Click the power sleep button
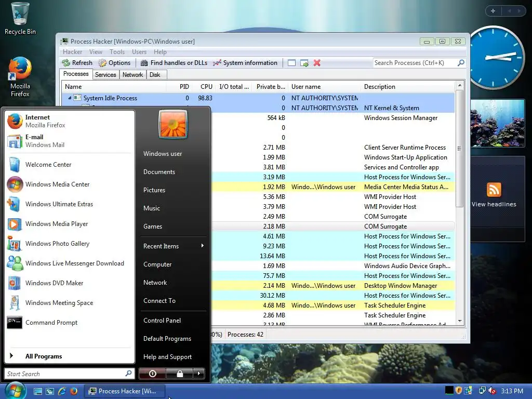Image resolution: width=532 pixels, height=399 pixels. (152, 374)
